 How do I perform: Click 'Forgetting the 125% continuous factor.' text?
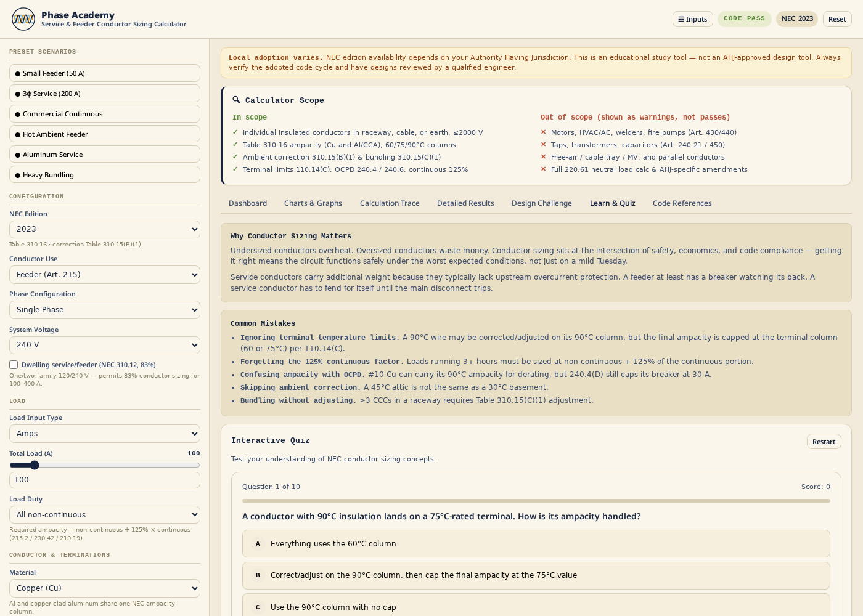322,362
